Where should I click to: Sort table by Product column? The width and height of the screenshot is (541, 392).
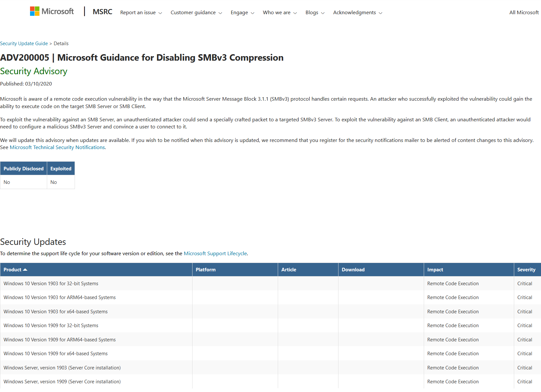pos(96,270)
